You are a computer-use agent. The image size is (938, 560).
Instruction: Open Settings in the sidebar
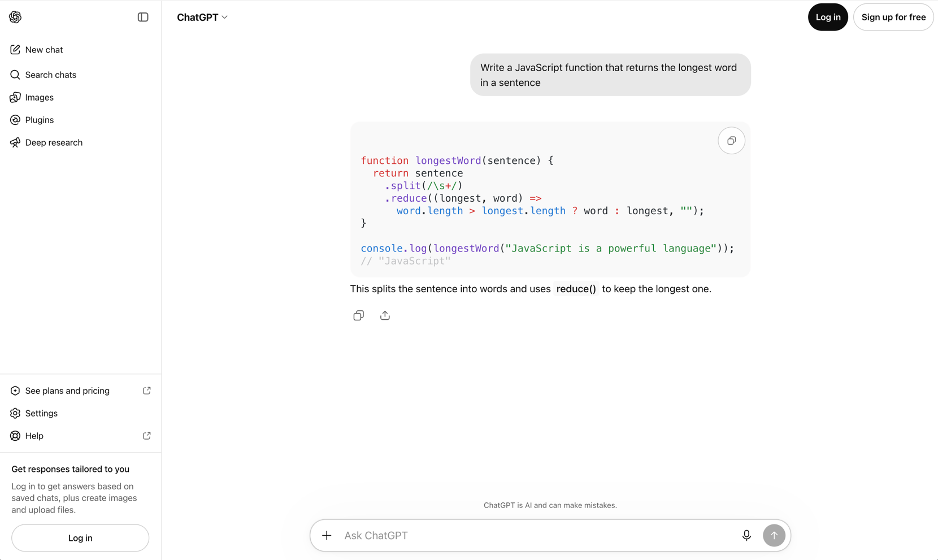pyautogui.click(x=80, y=413)
